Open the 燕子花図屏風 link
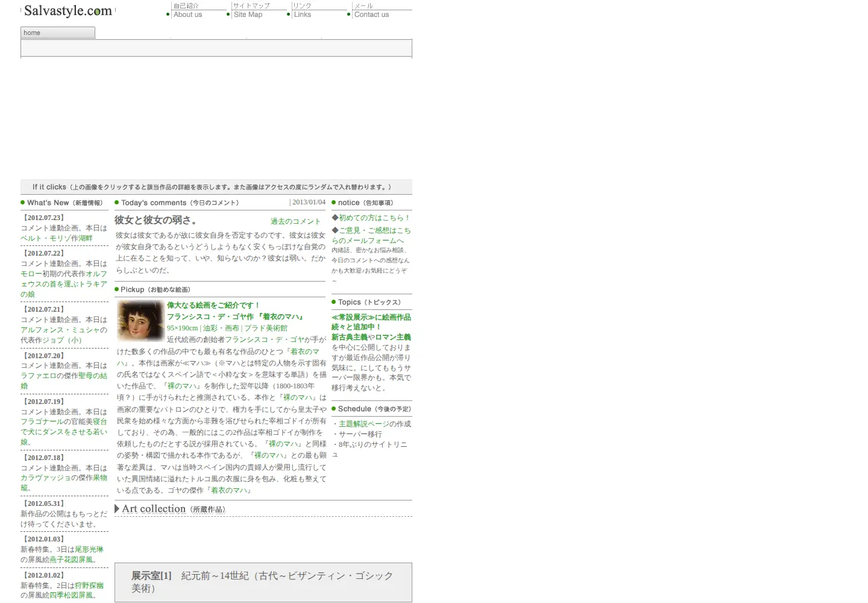 click(x=71, y=560)
